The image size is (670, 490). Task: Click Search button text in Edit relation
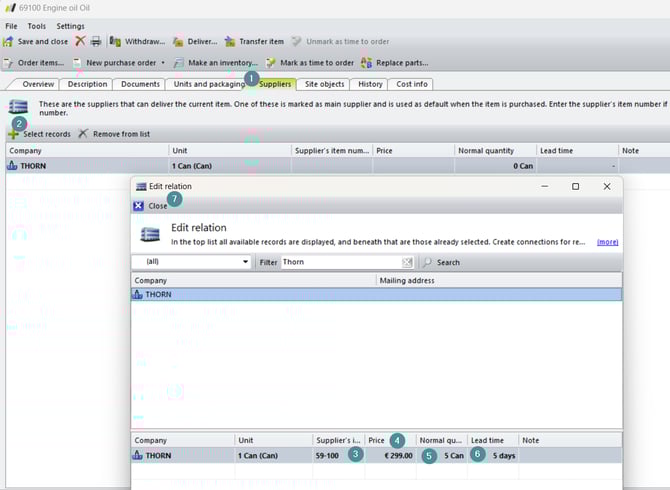[448, 262]
